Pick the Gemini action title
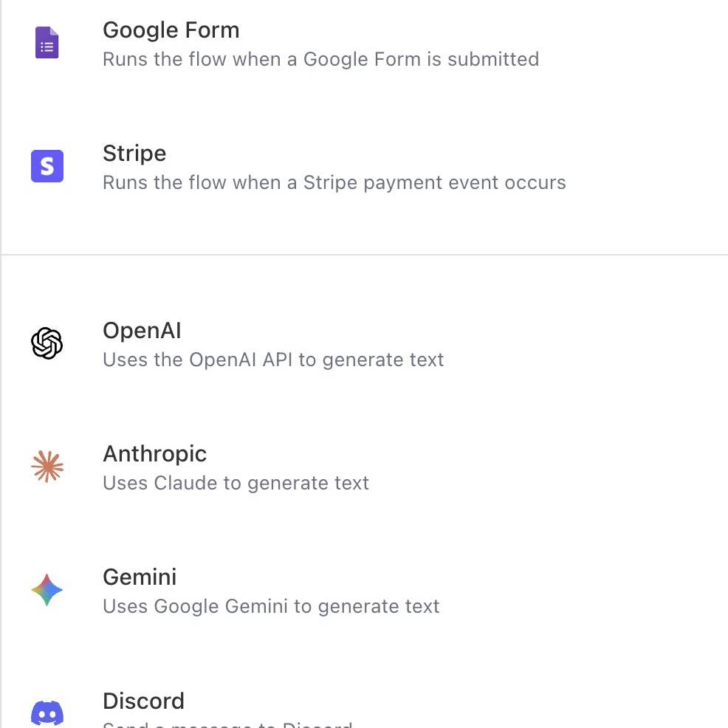The image size is (728, 728). click(140, 577)
